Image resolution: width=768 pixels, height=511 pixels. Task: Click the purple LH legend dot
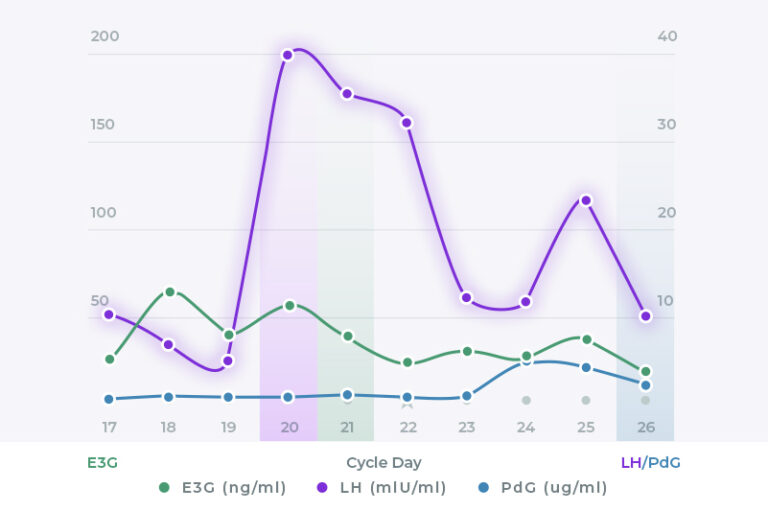pyautogui.click(x=322, y=488)
